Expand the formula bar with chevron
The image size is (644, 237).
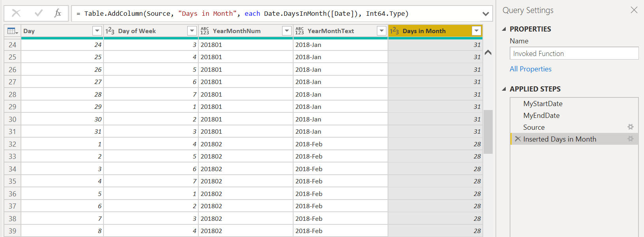click(x=486, y=14)
